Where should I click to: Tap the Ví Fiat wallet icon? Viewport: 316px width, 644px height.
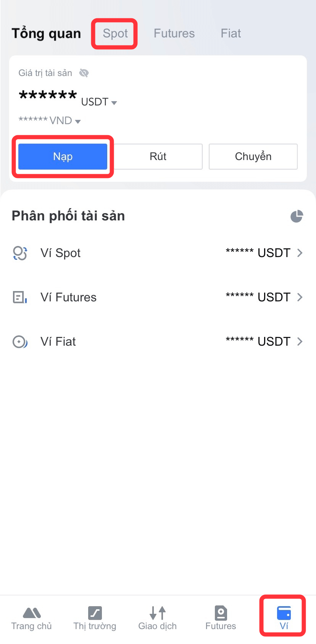(20, 341)
